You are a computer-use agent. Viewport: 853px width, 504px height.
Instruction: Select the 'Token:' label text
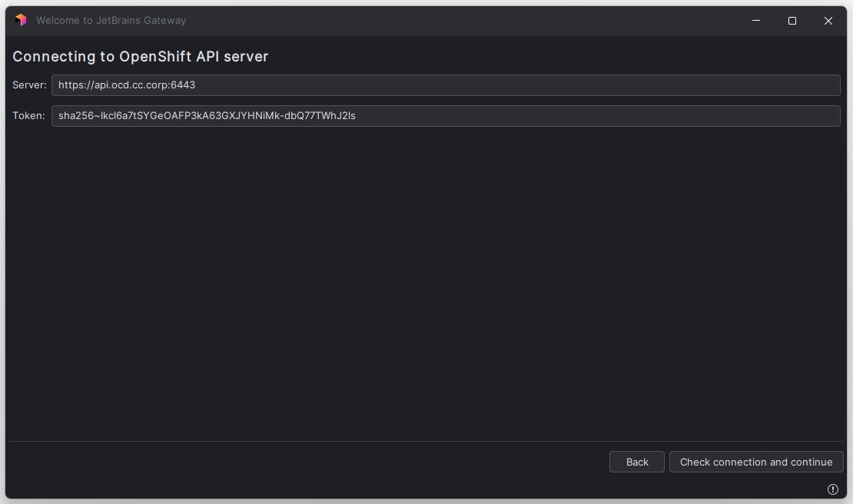[x=29, y=116]
